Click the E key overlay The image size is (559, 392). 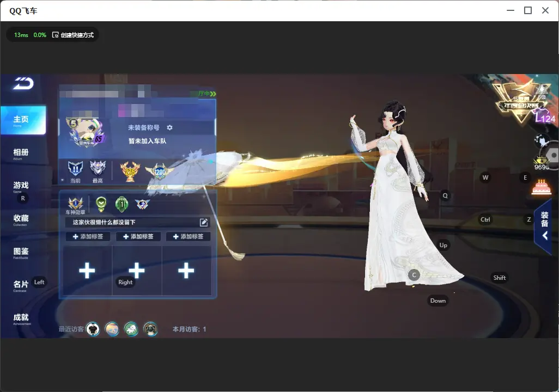pyautogui.click(x=525, y=177)
